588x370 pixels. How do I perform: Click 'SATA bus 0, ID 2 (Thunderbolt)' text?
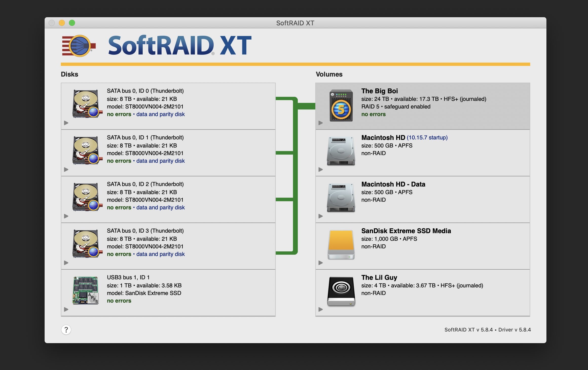point(145,184)
